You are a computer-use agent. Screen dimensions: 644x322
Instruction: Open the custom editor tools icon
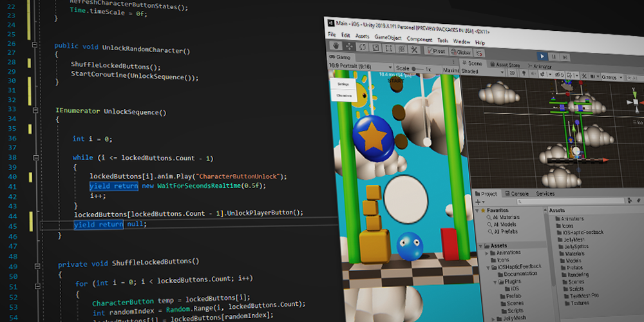click(x=414, y=50)
